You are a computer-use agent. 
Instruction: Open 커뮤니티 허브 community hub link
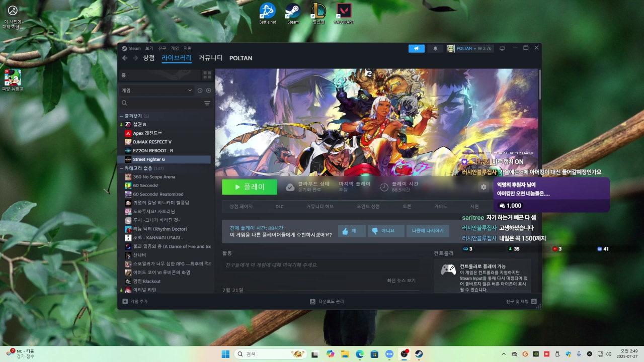320,207
